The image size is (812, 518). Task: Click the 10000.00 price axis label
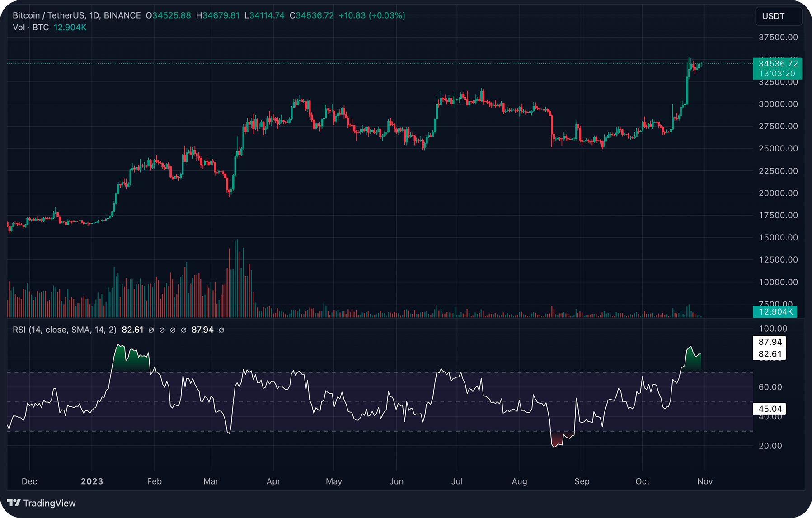[x=778, y=282]
